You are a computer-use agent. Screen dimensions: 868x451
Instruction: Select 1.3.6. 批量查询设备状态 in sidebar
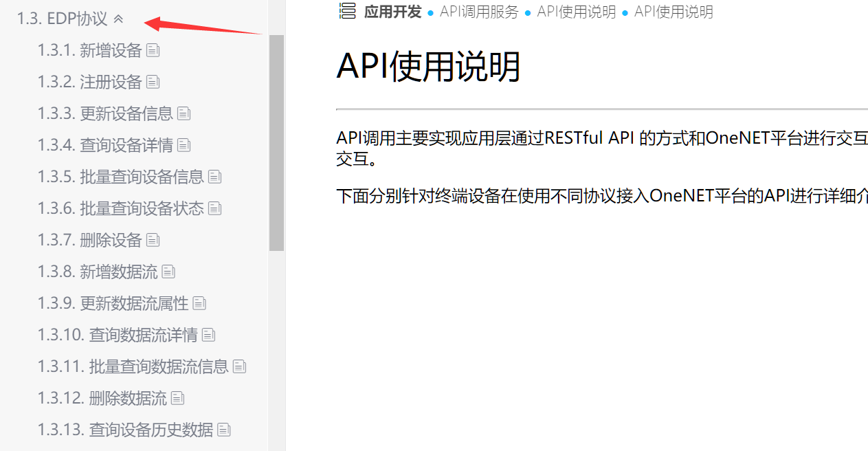[x=117, y=208]
